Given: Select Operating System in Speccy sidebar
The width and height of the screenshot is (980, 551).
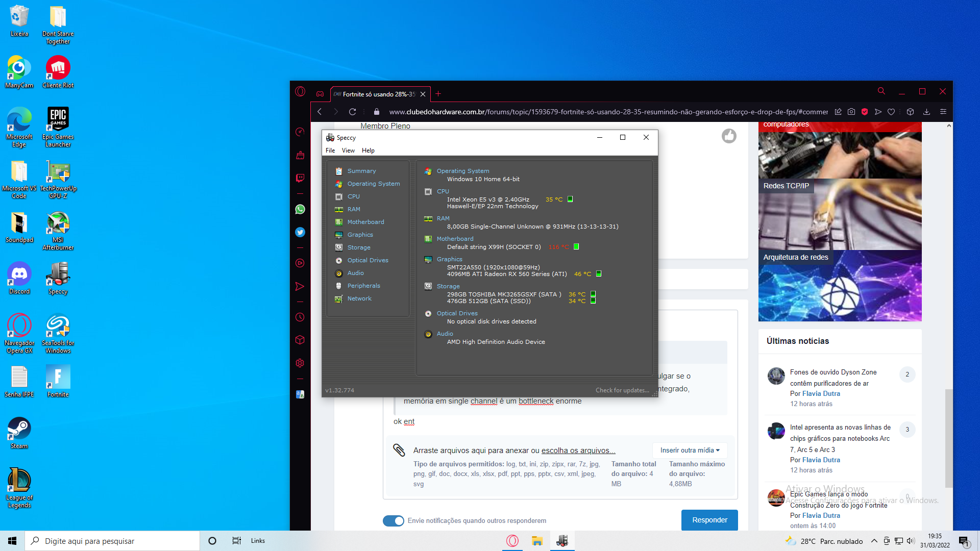Looking at the screenshot, I should tap(373, 184).
